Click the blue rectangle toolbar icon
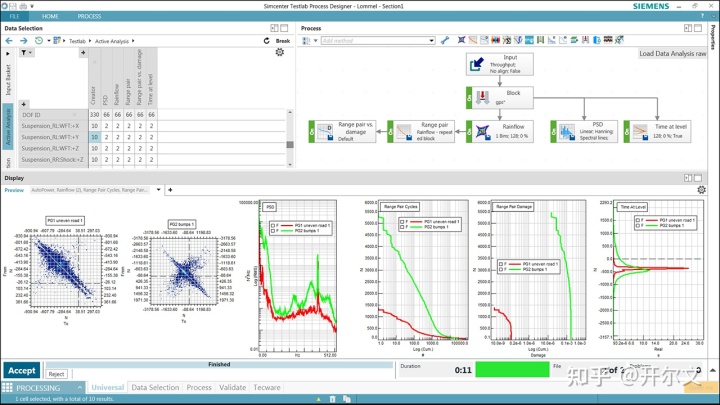 click(x=529, y=40)
